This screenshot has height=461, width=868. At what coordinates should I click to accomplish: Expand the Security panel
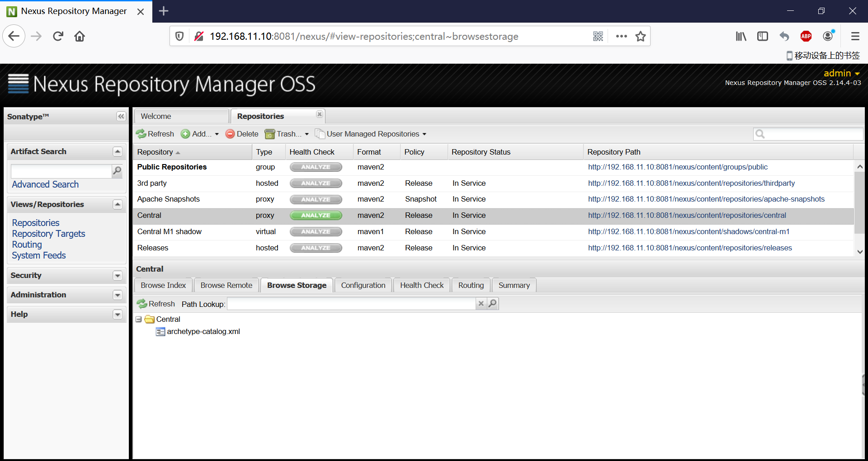pyautogui.click(x=118, y=276)
